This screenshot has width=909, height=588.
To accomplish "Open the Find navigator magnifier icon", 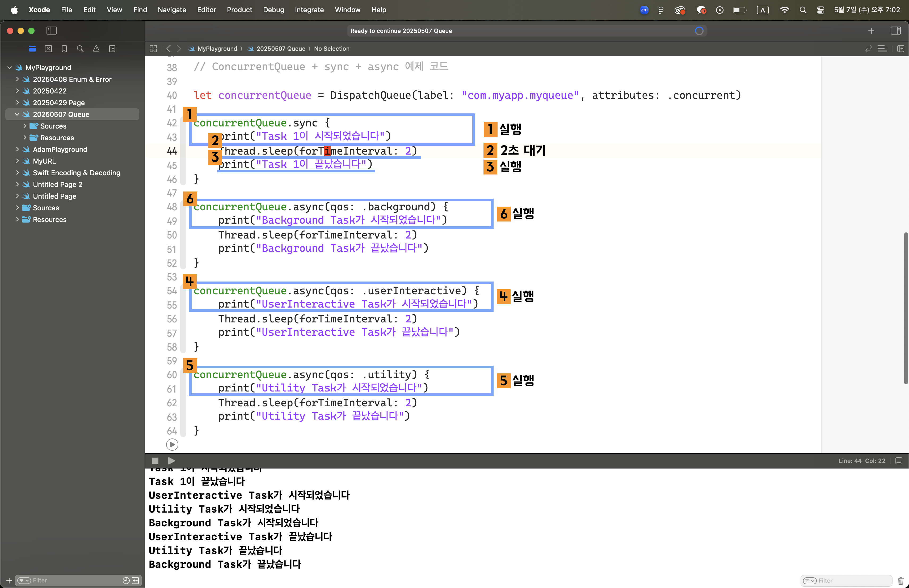I will pos(80,48).
